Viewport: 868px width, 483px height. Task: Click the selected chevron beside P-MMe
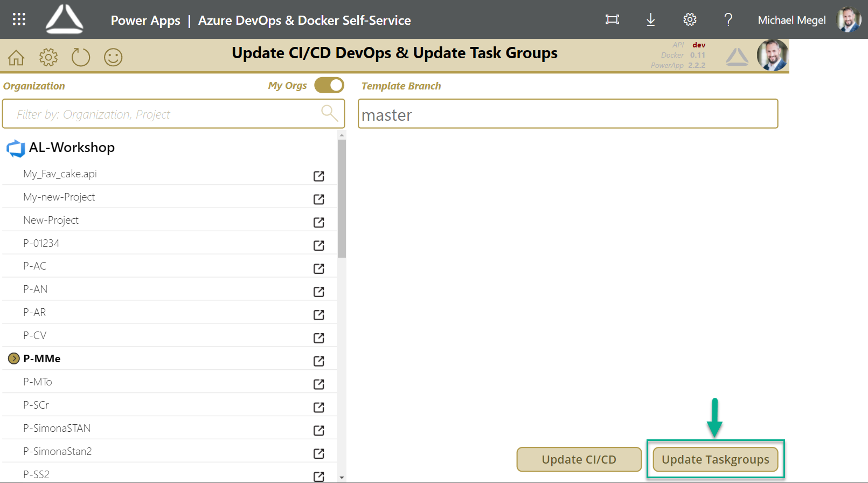[x=14, y=358]
